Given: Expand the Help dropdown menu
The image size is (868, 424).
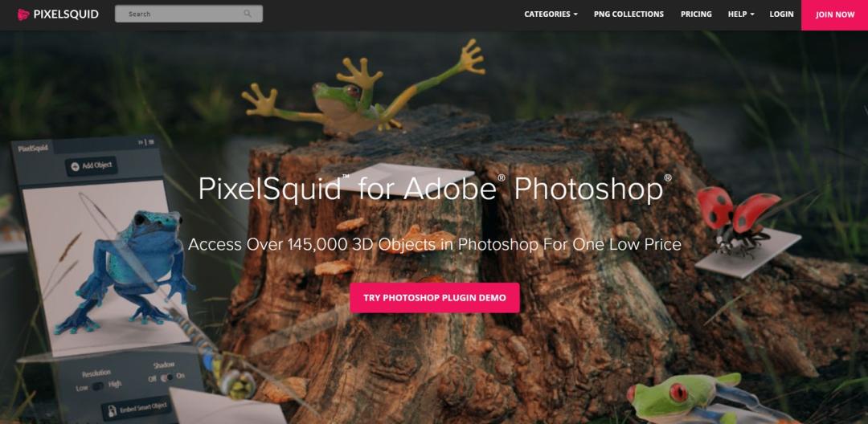Looking at the screenshot, I should click(741, 14).
